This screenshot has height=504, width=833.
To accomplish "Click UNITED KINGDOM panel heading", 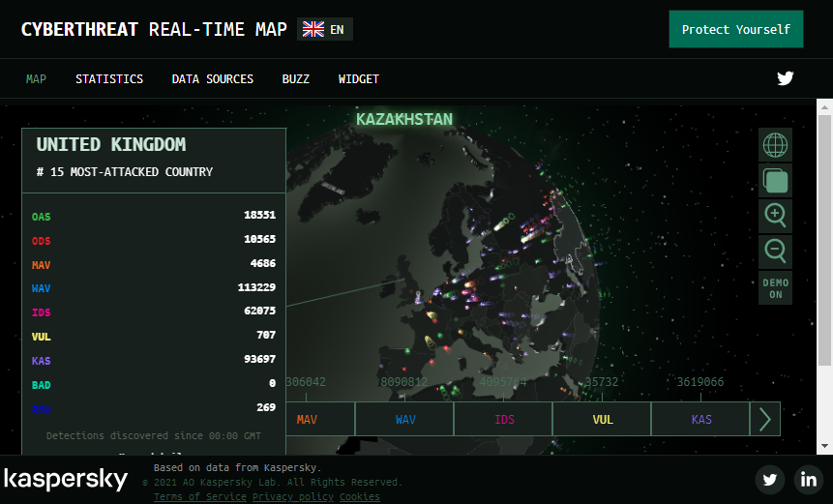I will (x=111, y=144).
